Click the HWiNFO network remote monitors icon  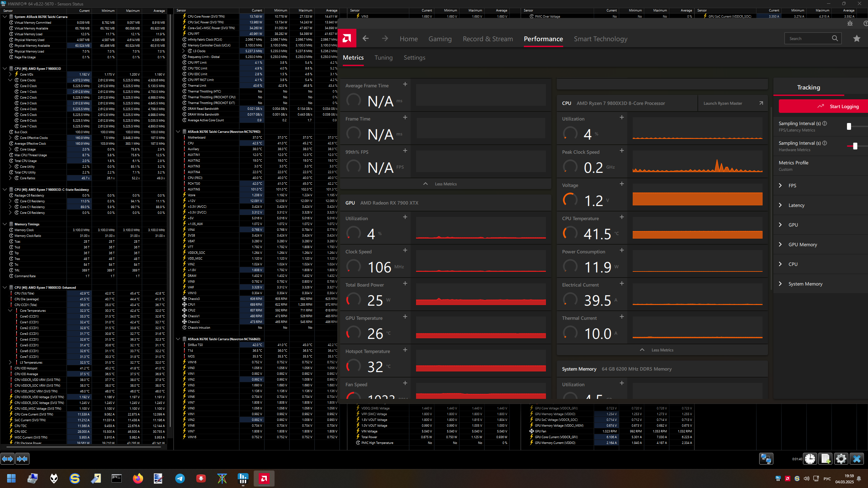tap(766, 459)
